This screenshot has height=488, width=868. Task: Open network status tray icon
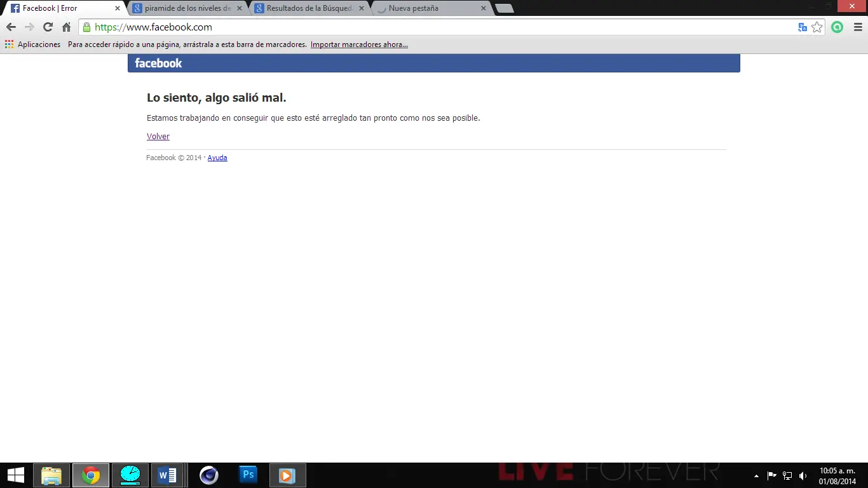point(787,476)
